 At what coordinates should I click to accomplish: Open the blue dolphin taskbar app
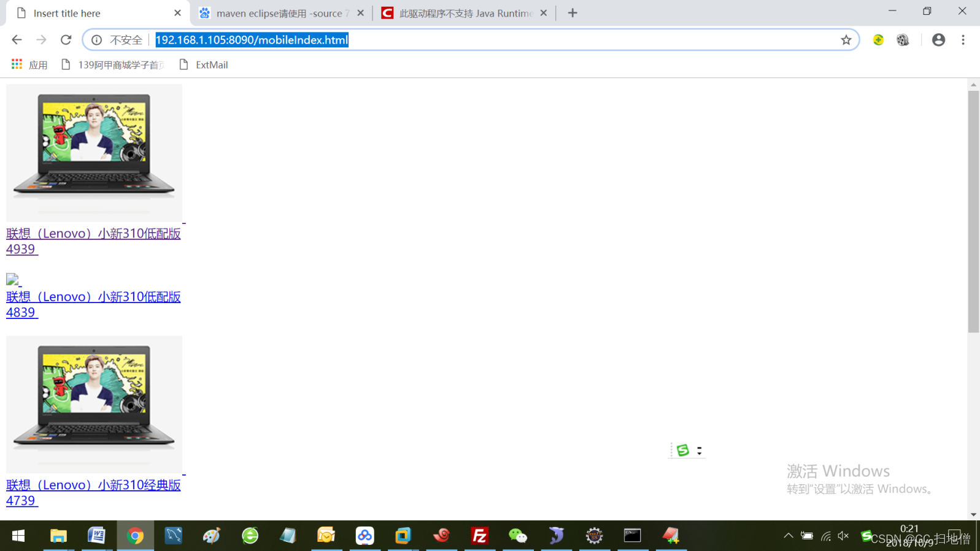click(556, 536)
